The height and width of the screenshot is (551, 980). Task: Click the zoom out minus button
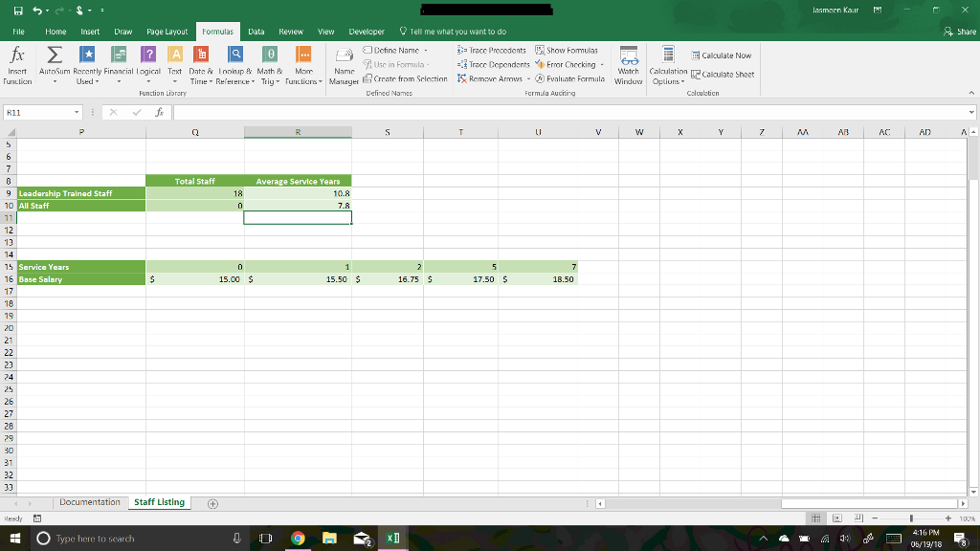pyautogui.click(x=875, y=518)
